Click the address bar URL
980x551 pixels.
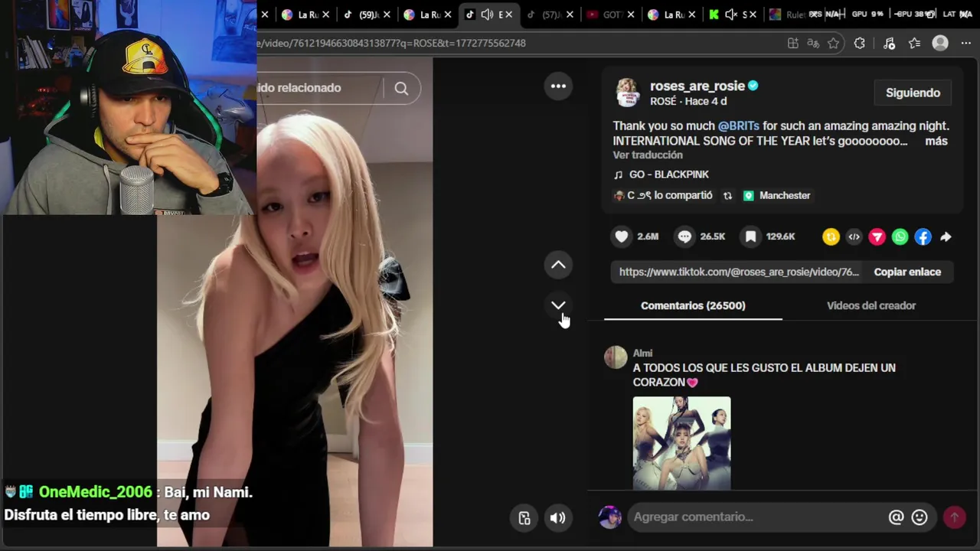coord(392,43)
